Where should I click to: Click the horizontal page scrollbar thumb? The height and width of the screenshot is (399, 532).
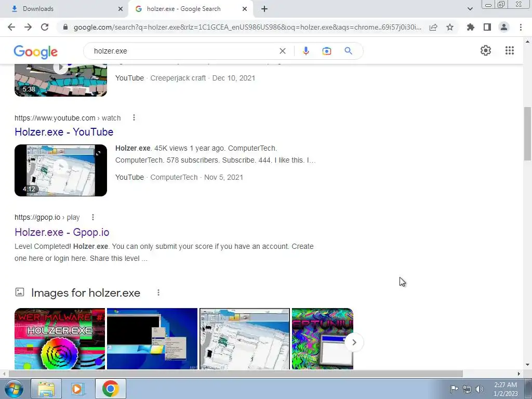(236, 374)
